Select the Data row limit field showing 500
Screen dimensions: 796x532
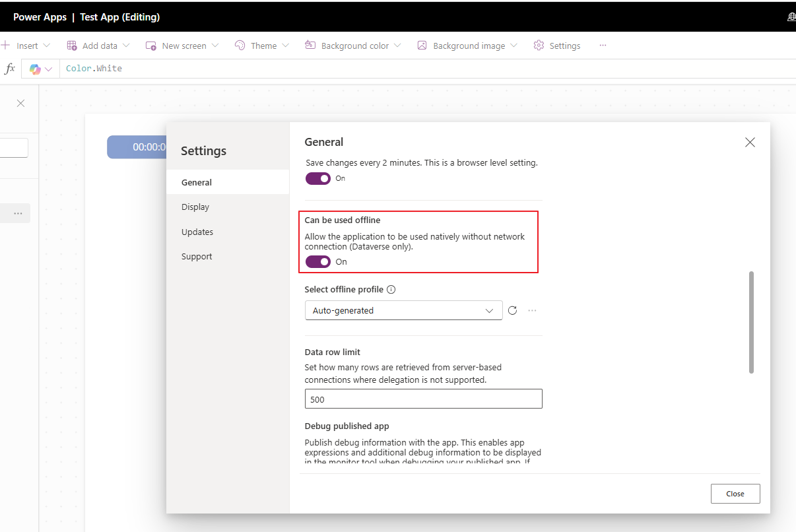pos(423,399)
